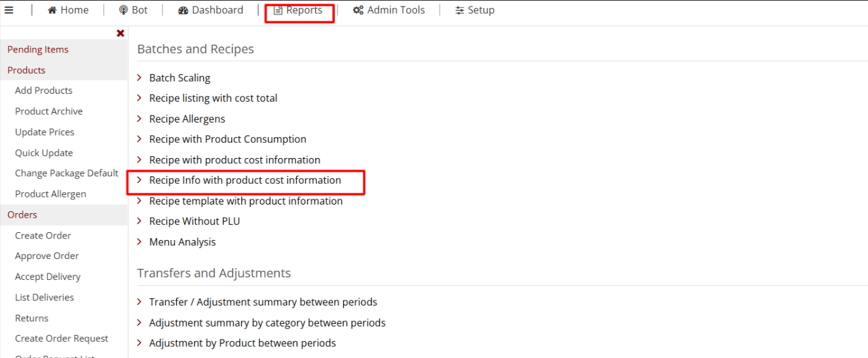Open the Orders sidebar section
Viewport: 868px width, 358px height.
22,214
